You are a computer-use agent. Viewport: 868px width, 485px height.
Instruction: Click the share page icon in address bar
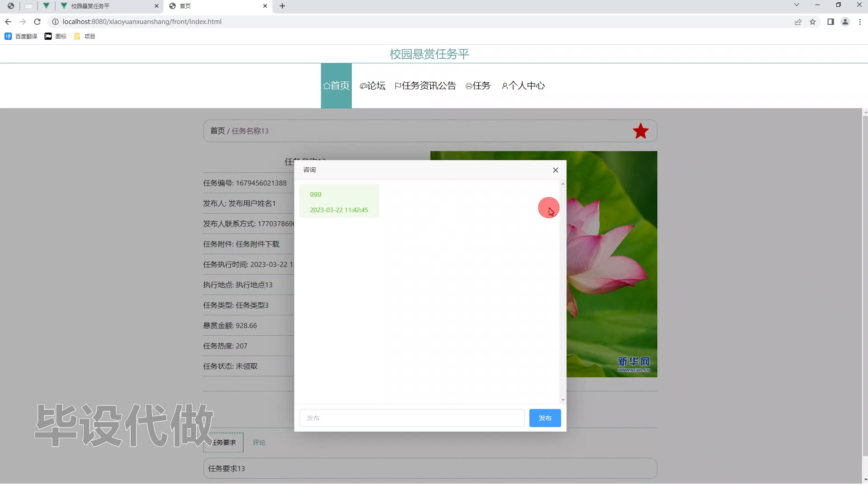(798, 22)
